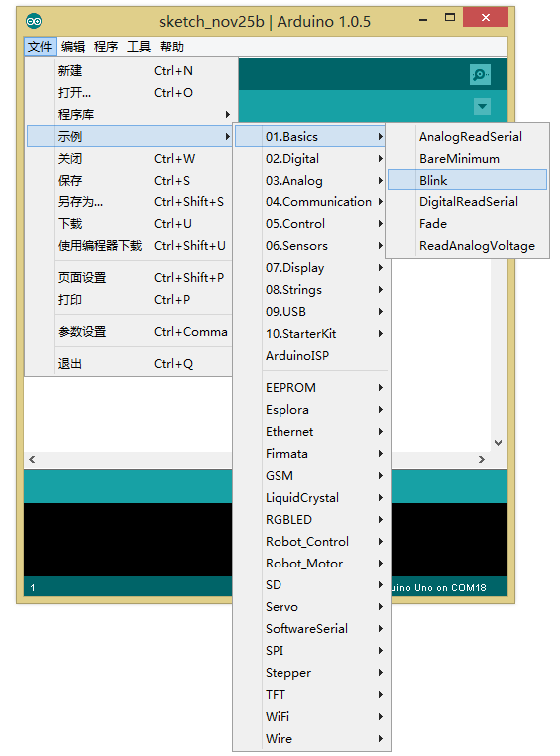560x756 pixels.
Task: Choose 打开... from the file menu
Action: 129,92
